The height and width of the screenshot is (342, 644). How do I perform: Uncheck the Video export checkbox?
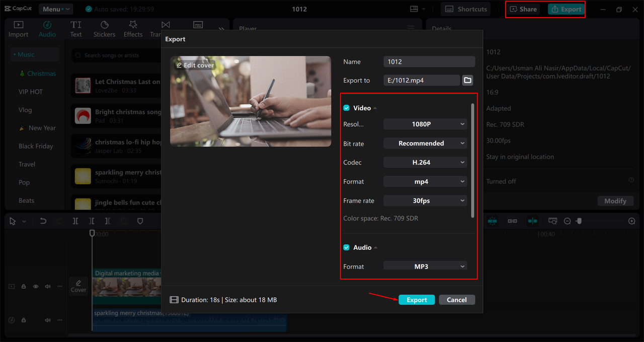(346, 108)
